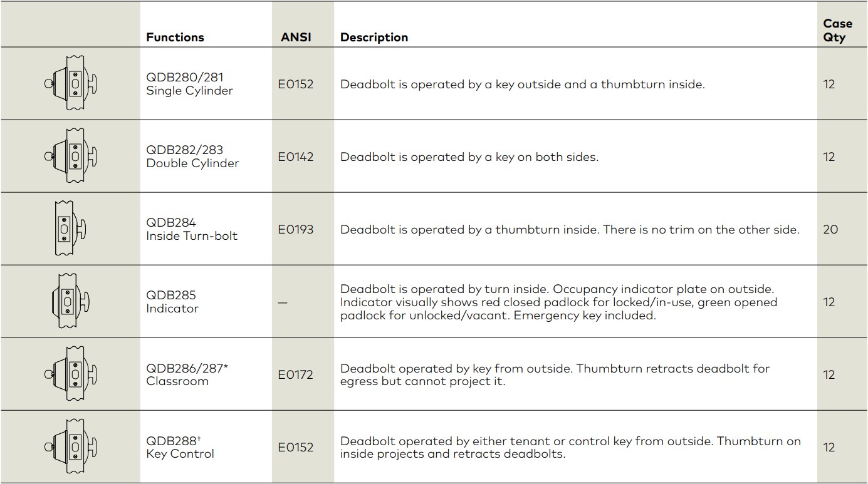Click the Classroom deadbolt diagram icon
868x484 pixels.
pyautogui.click(x=71, y=374)
